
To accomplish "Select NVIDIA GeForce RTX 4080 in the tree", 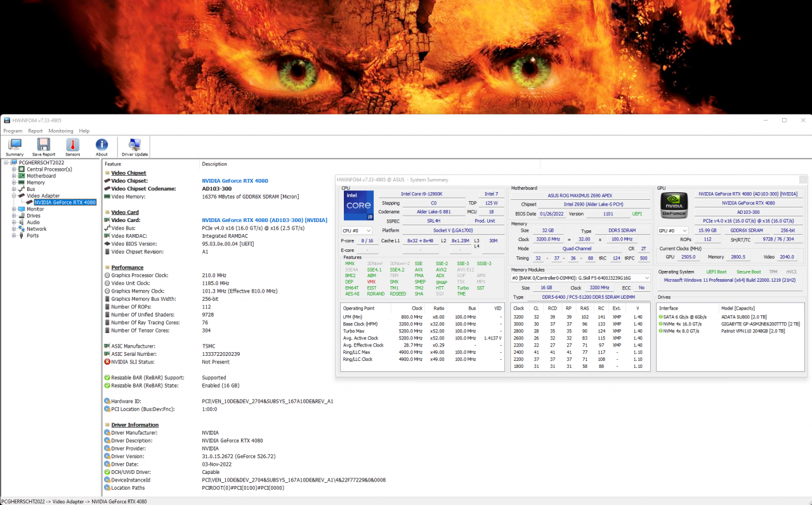I will pos(65,202).
